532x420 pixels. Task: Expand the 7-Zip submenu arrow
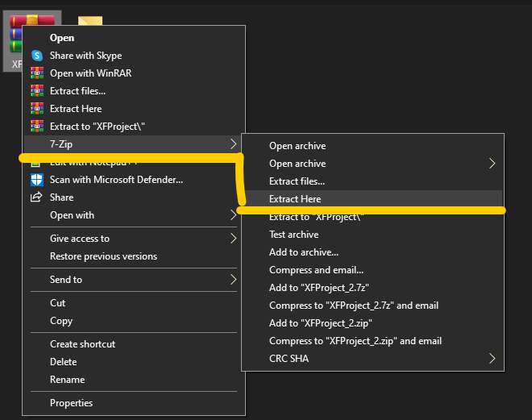pyautogui.click(x=233, y=143)
